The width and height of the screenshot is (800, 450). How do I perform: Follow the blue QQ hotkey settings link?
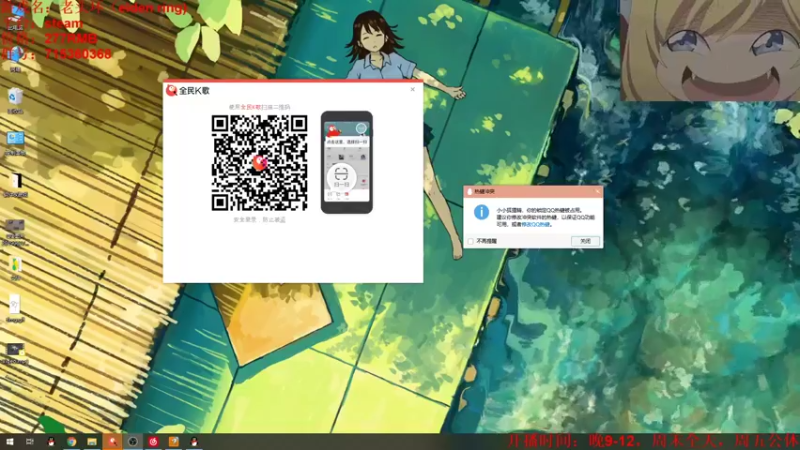[536, 224]
